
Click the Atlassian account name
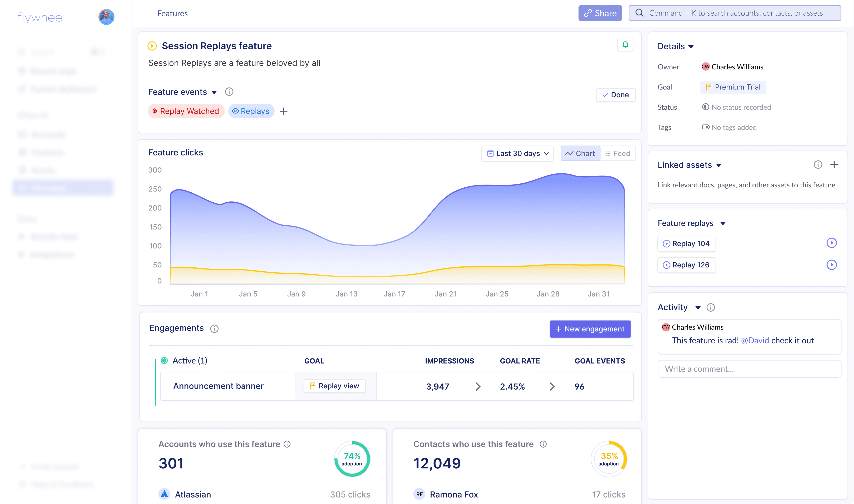193,494
